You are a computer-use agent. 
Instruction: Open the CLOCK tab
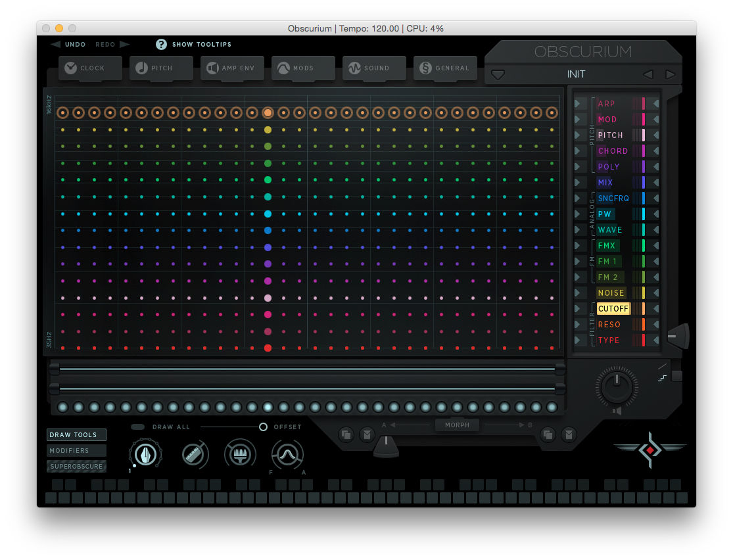point(90,68)
